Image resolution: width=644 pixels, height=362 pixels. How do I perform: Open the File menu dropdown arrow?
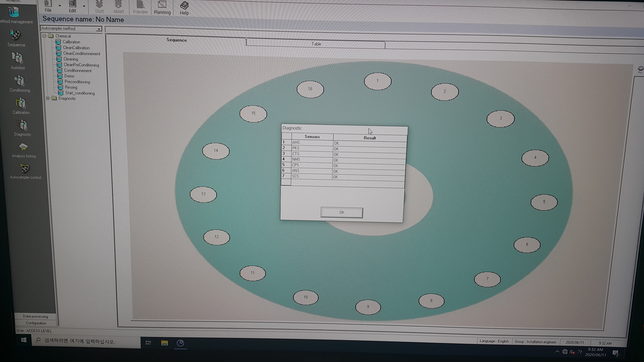(x=60, y=5)
